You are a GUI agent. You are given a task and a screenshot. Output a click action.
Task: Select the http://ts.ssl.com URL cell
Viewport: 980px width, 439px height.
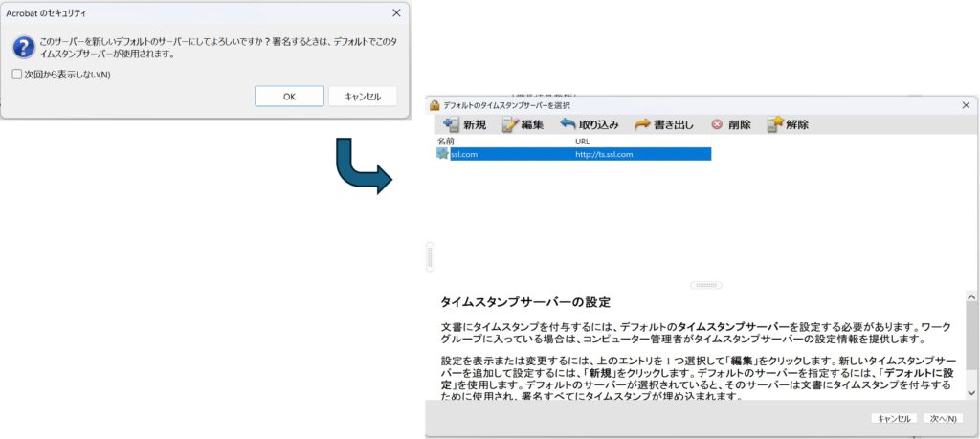point(604,154)
